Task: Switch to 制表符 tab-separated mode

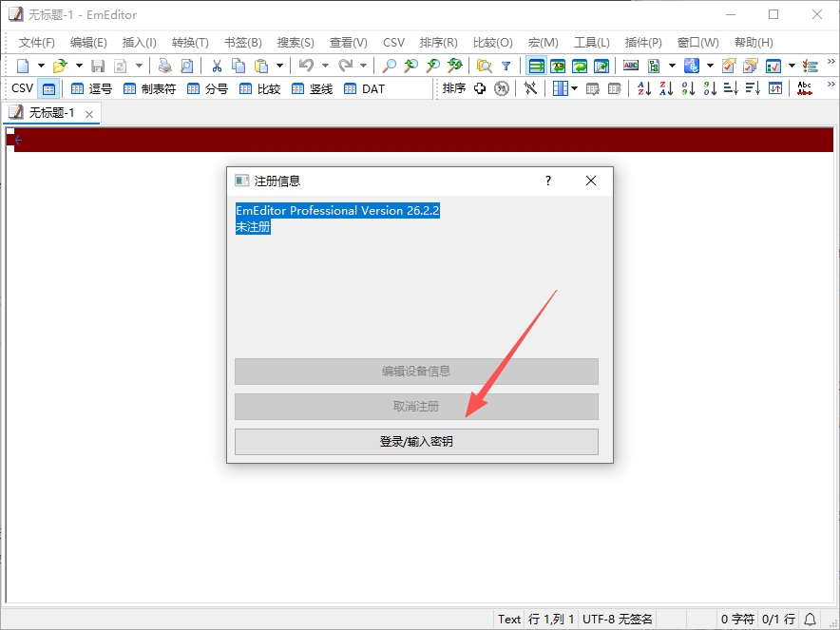Action: pos(149,89)
